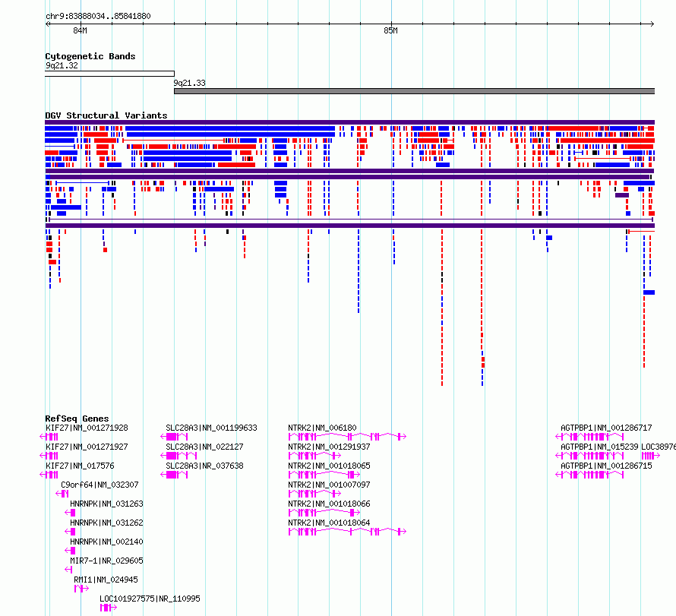Select AGTPBP1|NM_001286715 label
676x616 pixels.
pos(606,466)
